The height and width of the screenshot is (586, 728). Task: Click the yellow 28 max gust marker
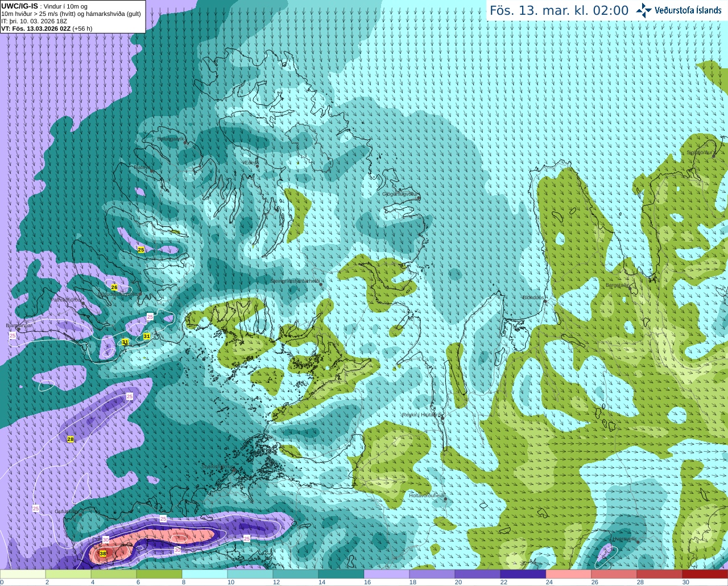(x=71, y=439)
